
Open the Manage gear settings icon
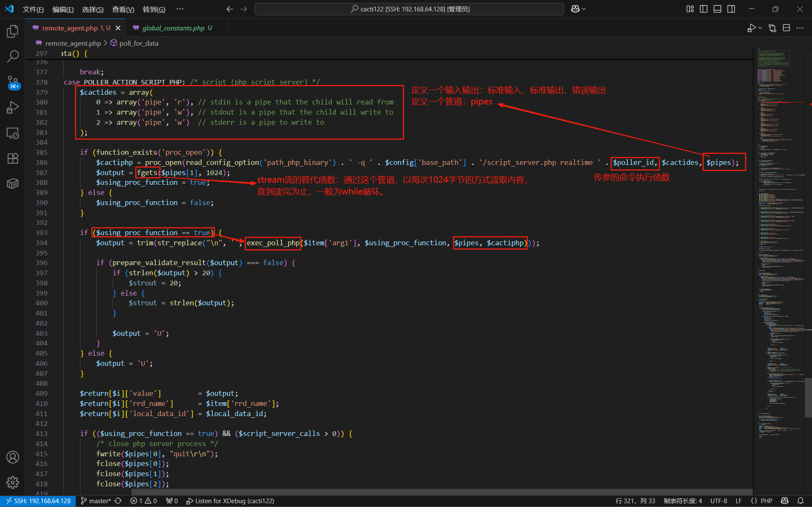click(13, 482)
